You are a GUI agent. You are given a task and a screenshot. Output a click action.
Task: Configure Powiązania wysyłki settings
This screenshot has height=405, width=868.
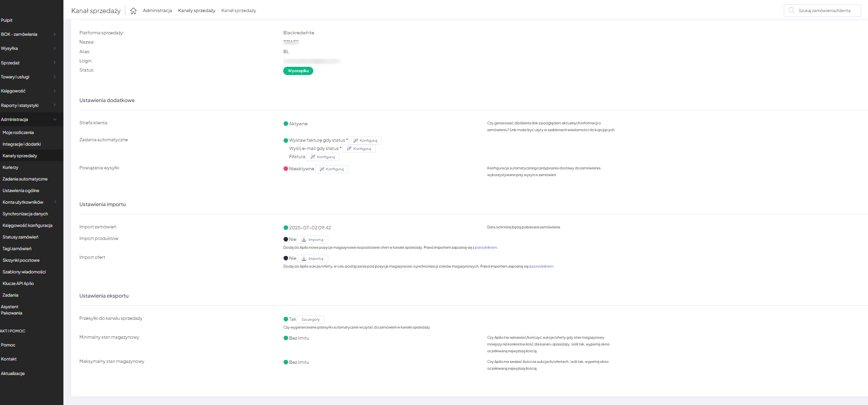pyautogui.click(x=332, y=169)
